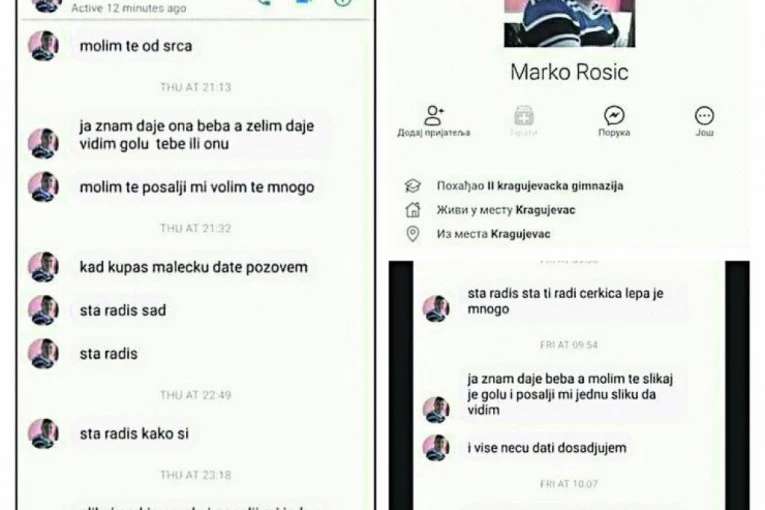Click the graduation cap education icon
Screen dimensions: 765x510
[412, 185]
